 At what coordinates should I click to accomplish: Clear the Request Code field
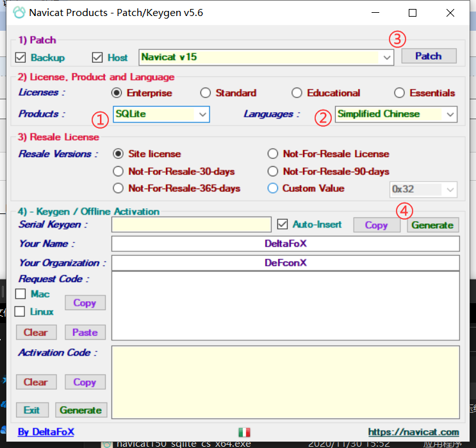pyautogui.click(x=36, y=332)
